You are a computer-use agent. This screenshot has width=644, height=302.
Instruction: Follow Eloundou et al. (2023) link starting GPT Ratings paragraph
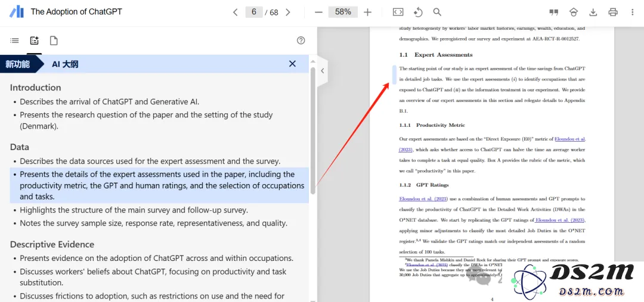coord(423,198)
